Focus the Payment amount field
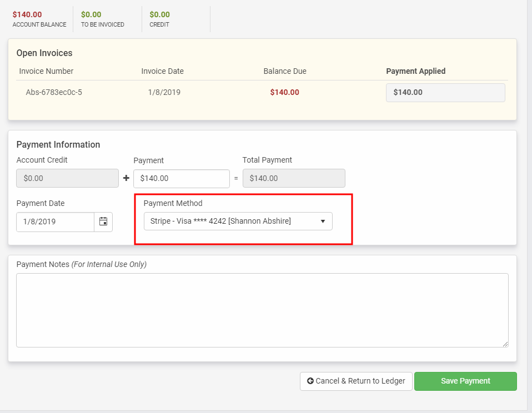The image size is (532, 413). 182,179
